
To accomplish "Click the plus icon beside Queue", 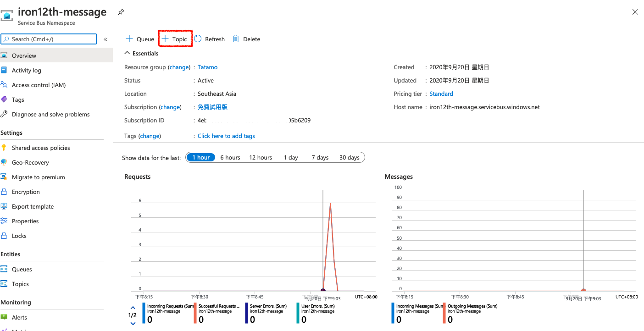I will click(x=129, y=39).
